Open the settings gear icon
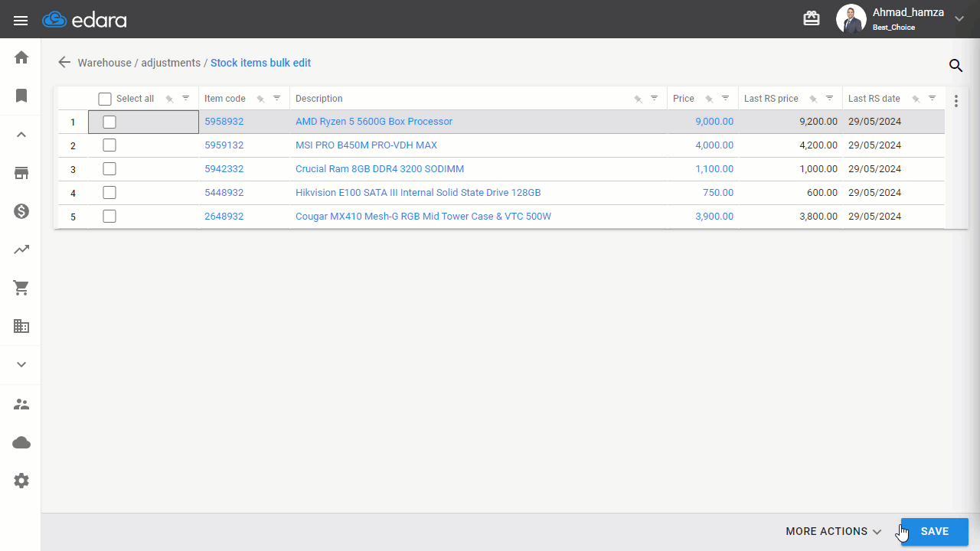This screenshot has height=551, width=980. point(21,481)
